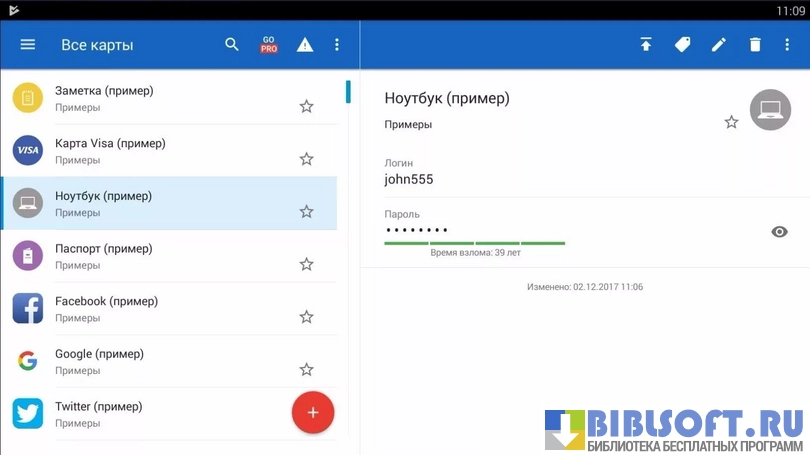Screen dimensions: 810x455
Task: Open the Все карты title selector
Action: tap(97, 45)
